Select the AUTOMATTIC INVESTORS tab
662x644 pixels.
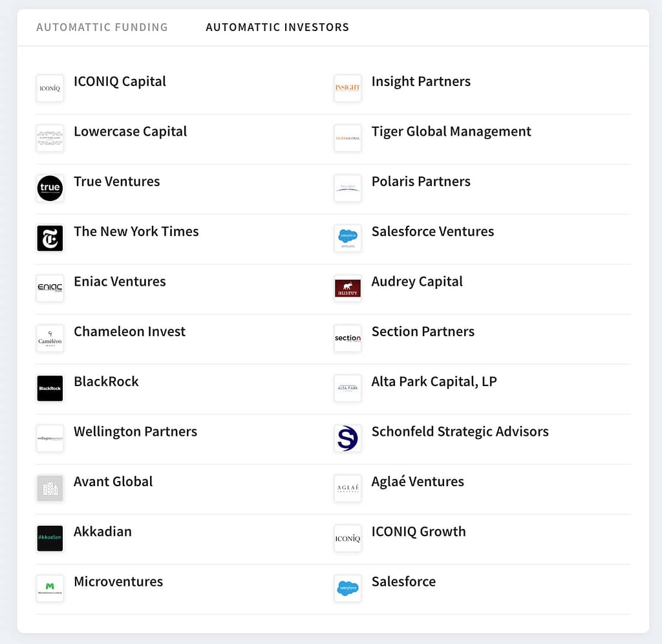(x=277, y=27)
